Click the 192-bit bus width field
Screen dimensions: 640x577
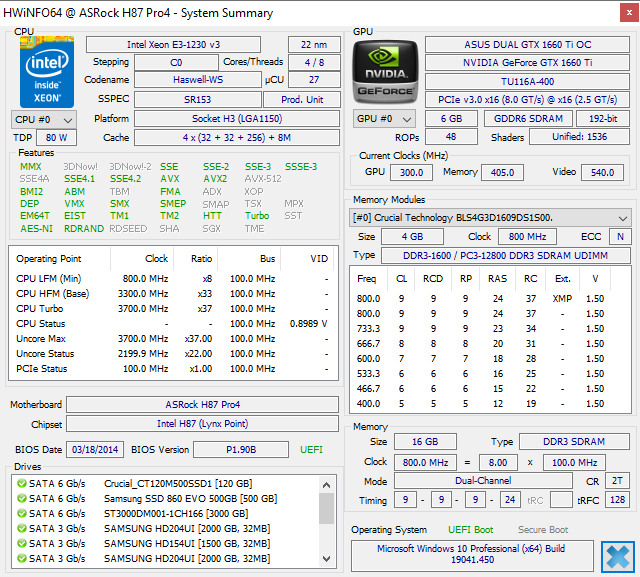pyautogui.click(x=602, y=119)
